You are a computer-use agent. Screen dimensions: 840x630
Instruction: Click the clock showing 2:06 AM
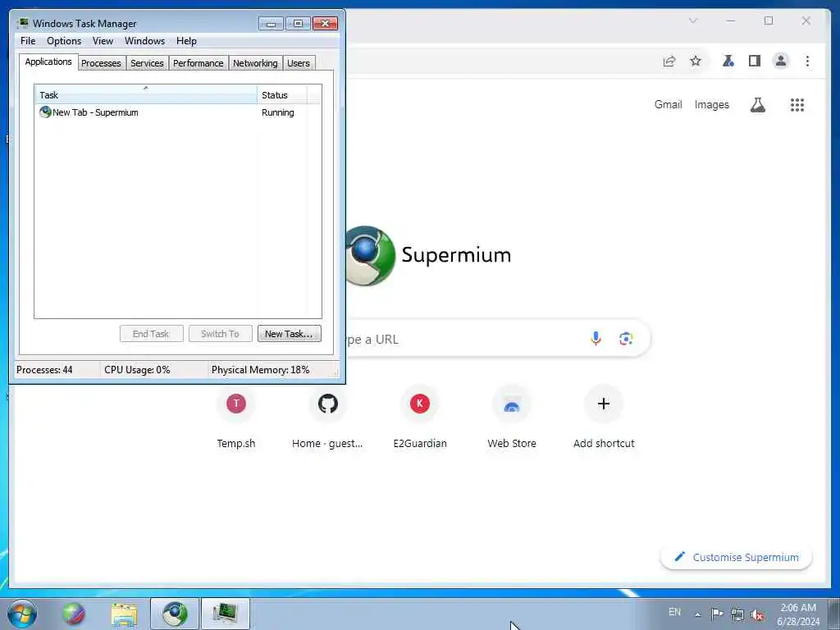tap(798, 614)
